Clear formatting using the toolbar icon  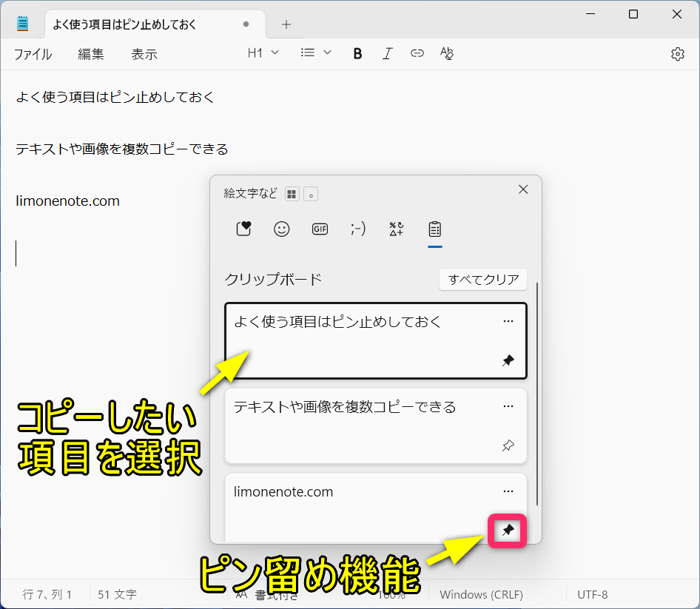(446, 53)
